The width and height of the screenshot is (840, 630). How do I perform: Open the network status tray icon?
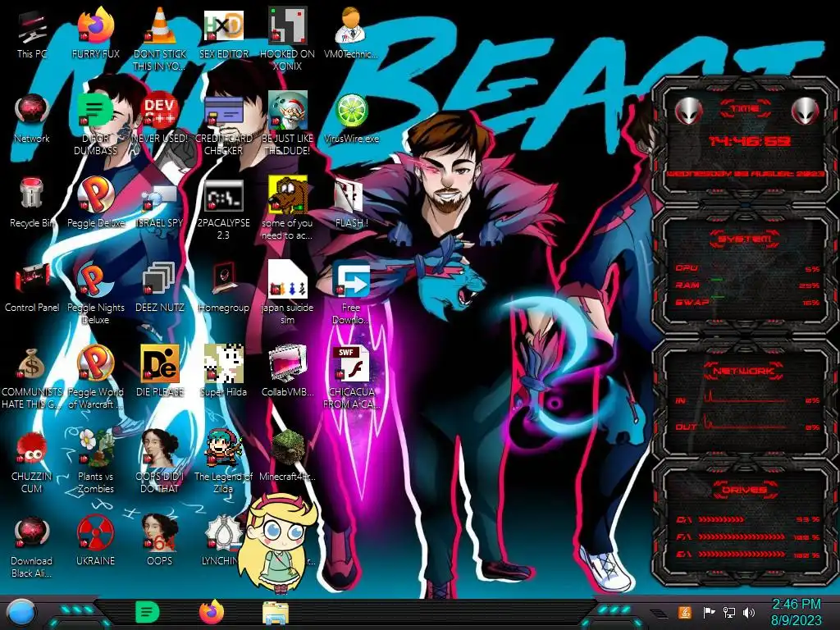(x=728, y=612)
